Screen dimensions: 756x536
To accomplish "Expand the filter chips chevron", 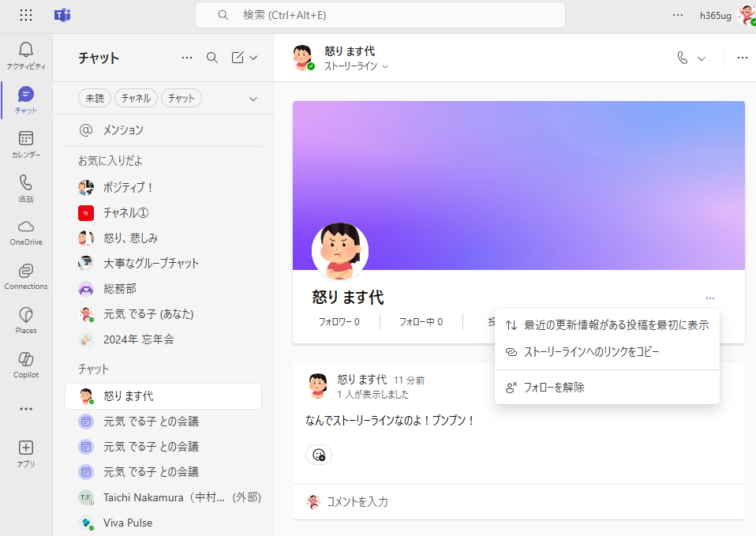I will [253, 99].
